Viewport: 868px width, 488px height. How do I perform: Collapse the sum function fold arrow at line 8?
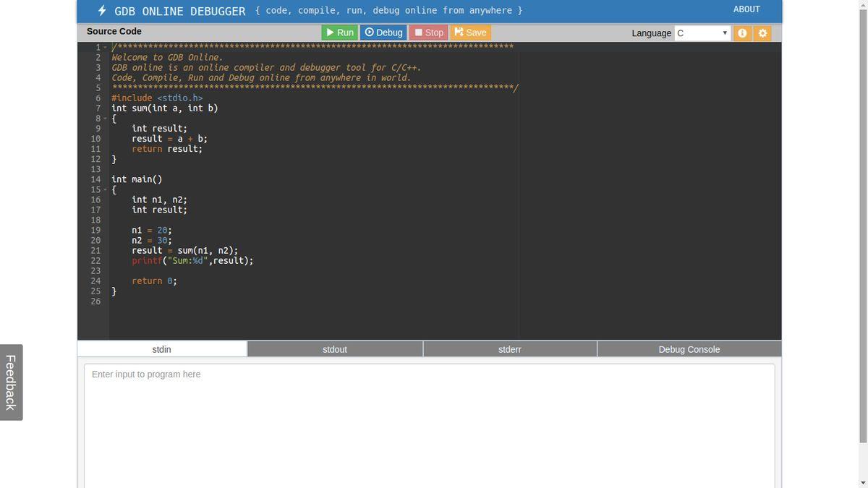tap(106, 119)
